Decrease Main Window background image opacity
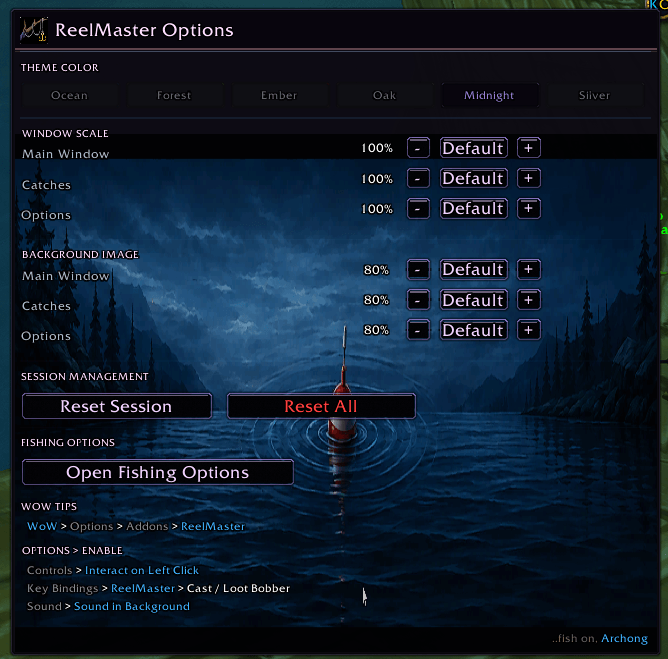 (418, 269)
